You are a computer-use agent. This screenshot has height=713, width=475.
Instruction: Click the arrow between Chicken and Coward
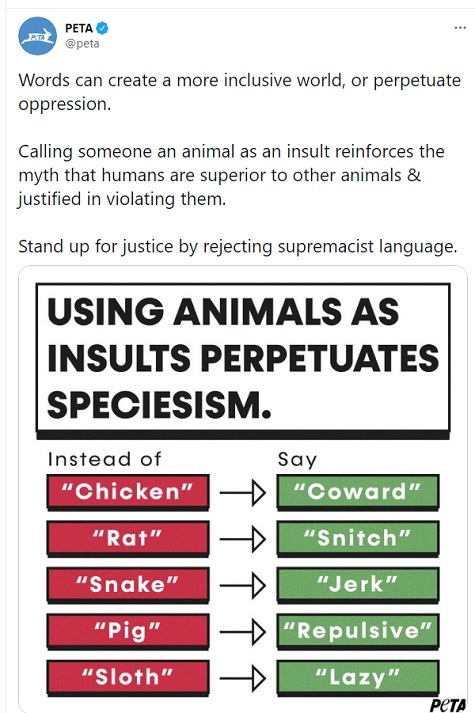[243, 492]
